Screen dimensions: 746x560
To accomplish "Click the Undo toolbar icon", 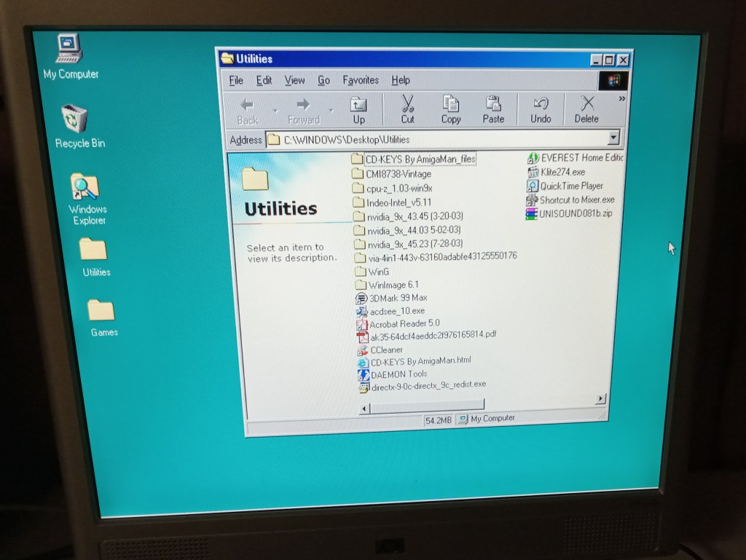I will [x=541, y=104].
